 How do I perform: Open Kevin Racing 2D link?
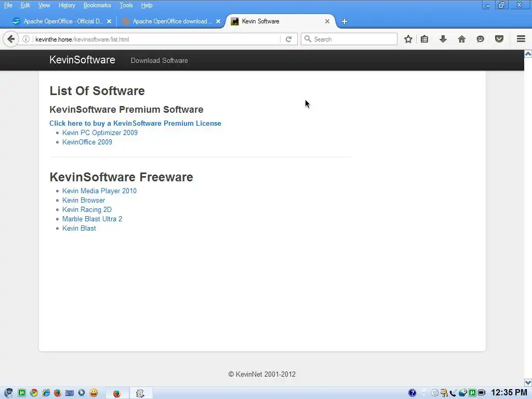pyautogui.click(x=87, y=209)
